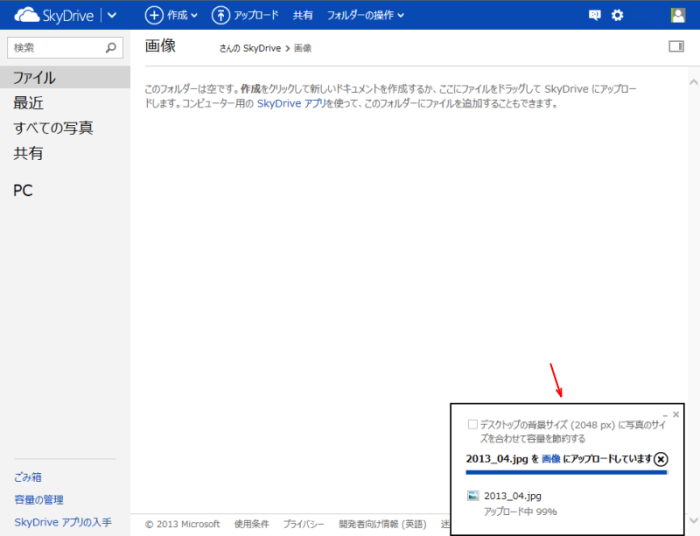The width and height of the screenshot is (700, 536).
Task: Focus the 検索 search input field
Action: pyautogui.click(x=55, y=47)
